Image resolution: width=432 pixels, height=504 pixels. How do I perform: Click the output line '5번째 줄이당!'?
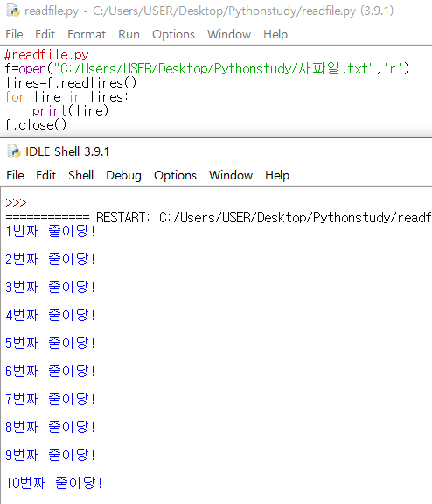pyautogui.click(x=51, y=343)
